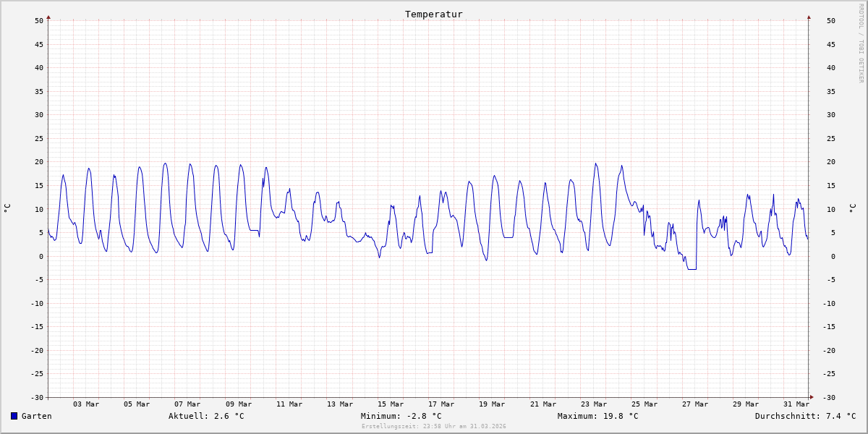Select the "Temperatur" chart title
The width and height of the screenshot is (868, 434).
point(433,14)
